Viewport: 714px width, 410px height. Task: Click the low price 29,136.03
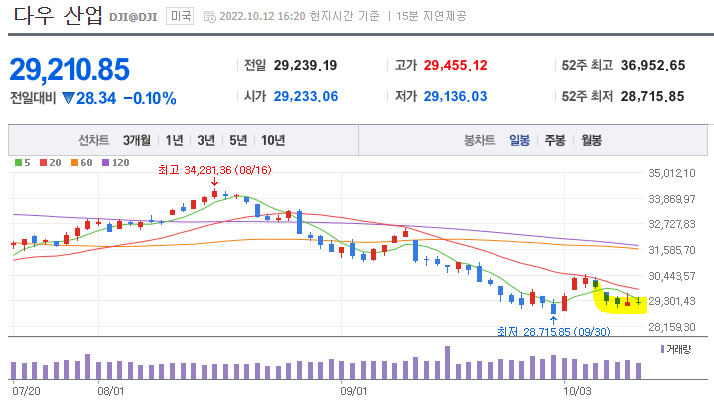point(455,97)
